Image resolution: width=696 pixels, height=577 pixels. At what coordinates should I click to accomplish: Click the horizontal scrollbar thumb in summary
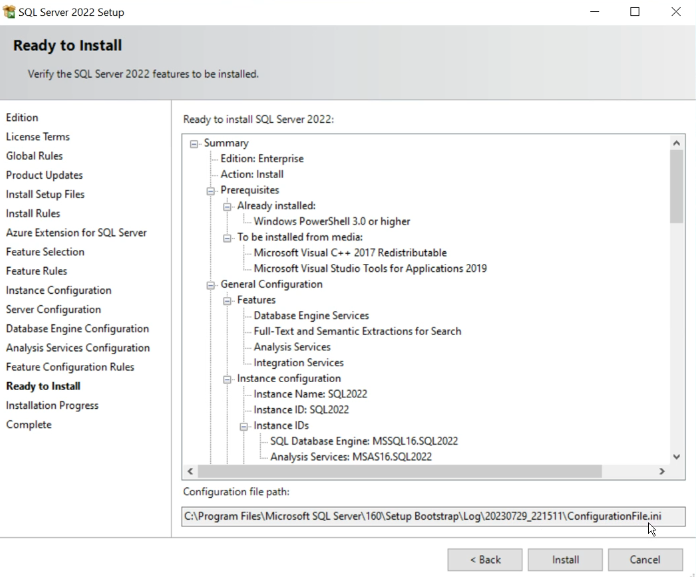point(399,471)
